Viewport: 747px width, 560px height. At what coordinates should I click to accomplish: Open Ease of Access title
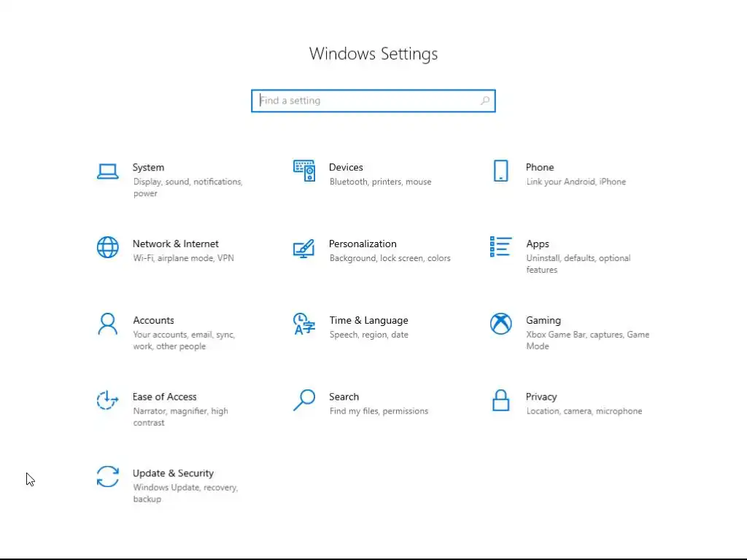point(164,397)
